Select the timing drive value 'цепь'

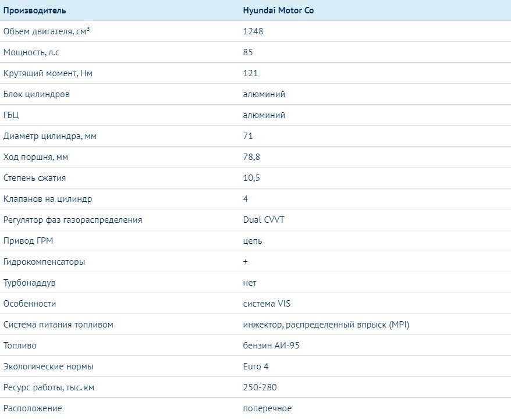point(253,241)
